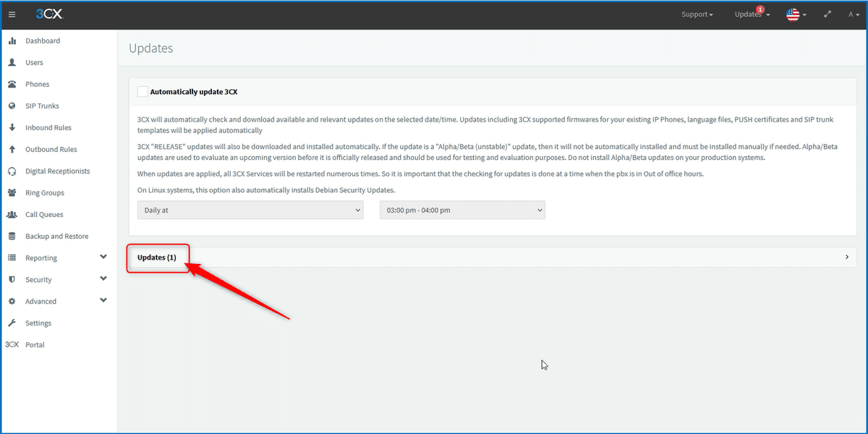The image size is (868, 434).
Task: Open Backup and Restore link
Action: pyautogui.click(x=57, y=236)
